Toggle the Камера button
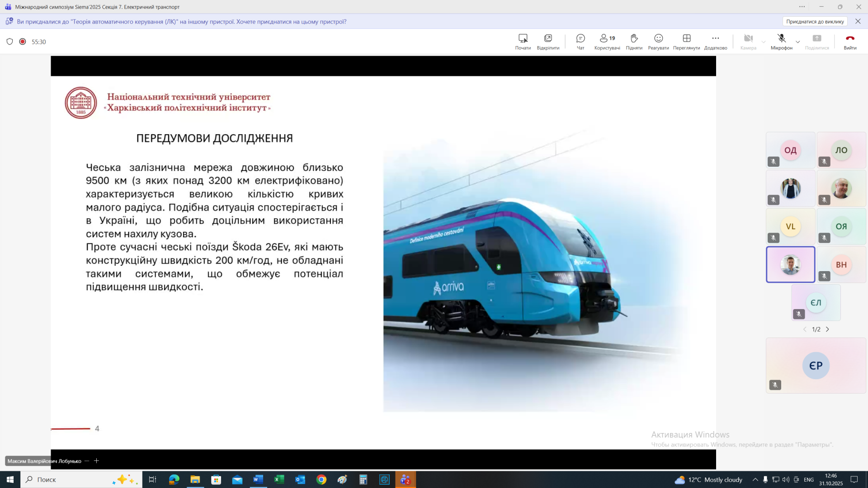 click(748, 41)
